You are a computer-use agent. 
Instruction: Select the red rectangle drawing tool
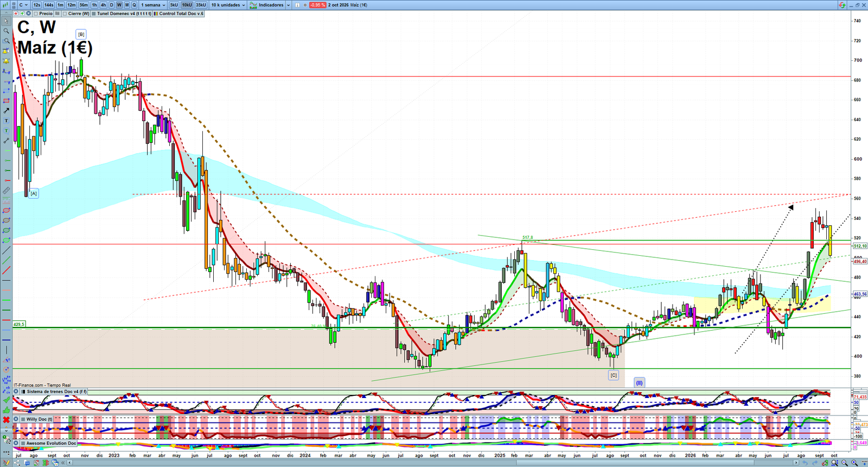click(x=7, y=100)
